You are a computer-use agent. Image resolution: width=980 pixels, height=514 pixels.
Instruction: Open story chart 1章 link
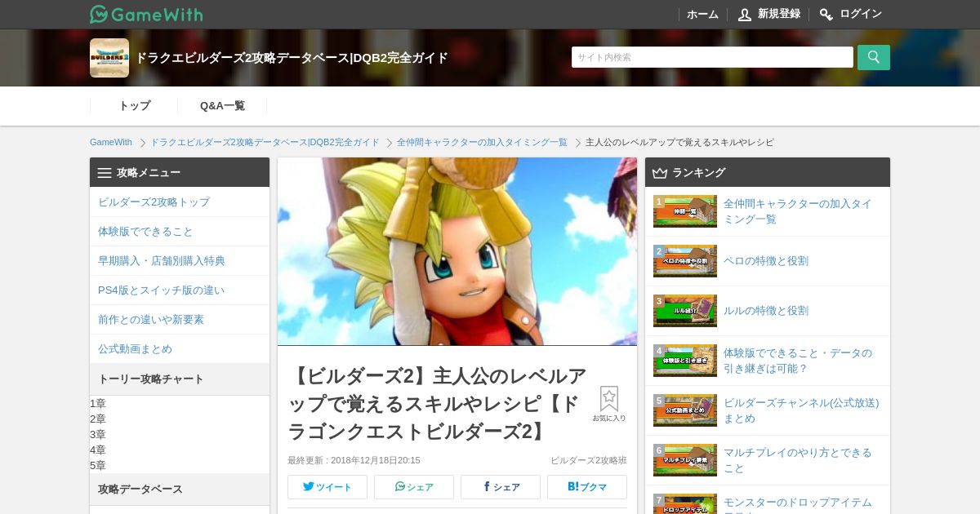pos(98,403)
